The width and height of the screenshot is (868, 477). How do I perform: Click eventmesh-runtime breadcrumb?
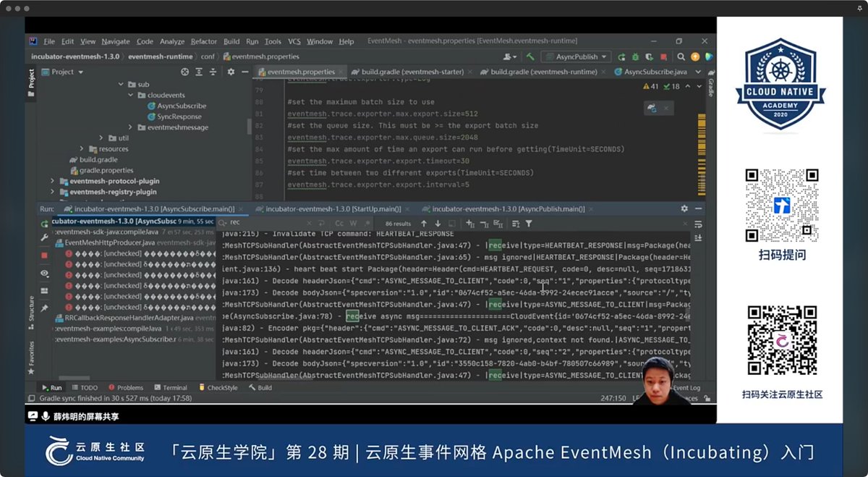click(161, 56)
